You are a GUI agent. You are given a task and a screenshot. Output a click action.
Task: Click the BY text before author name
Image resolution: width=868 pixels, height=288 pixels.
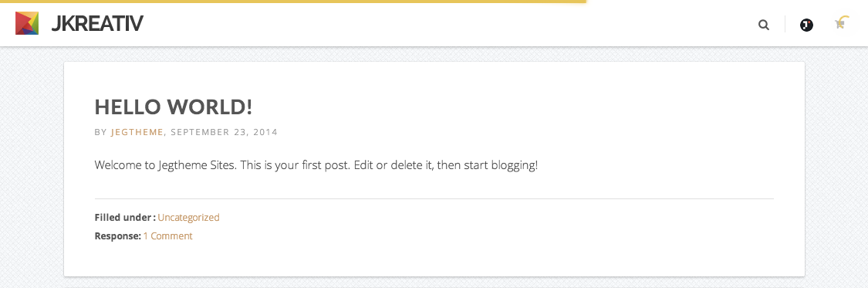[101, 132]
